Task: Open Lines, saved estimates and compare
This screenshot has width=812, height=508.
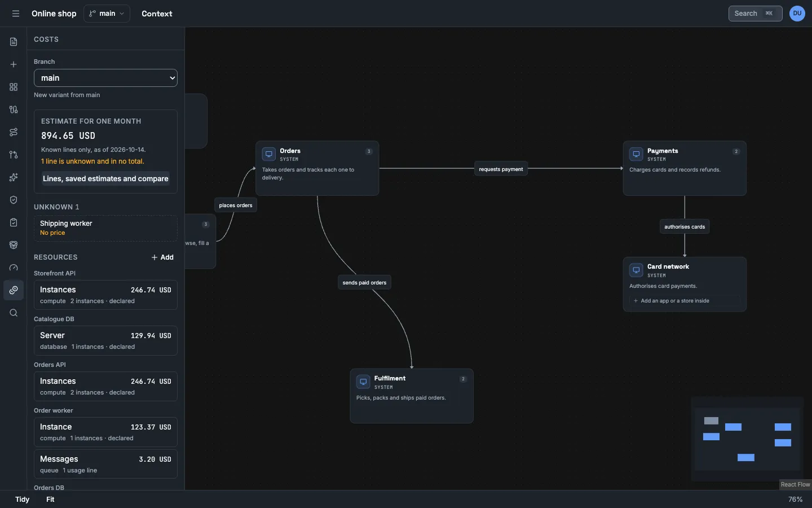Action: coord(105,178)
